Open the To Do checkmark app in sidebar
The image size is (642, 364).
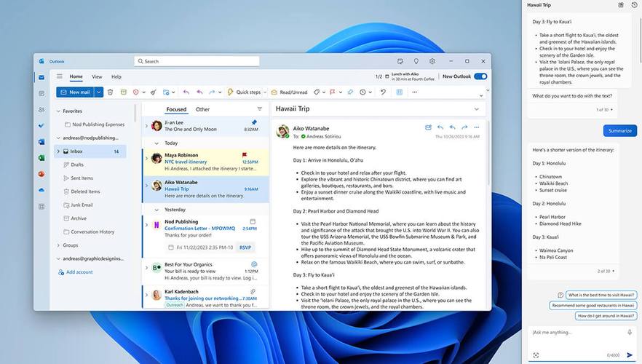[x=41, y=125]
